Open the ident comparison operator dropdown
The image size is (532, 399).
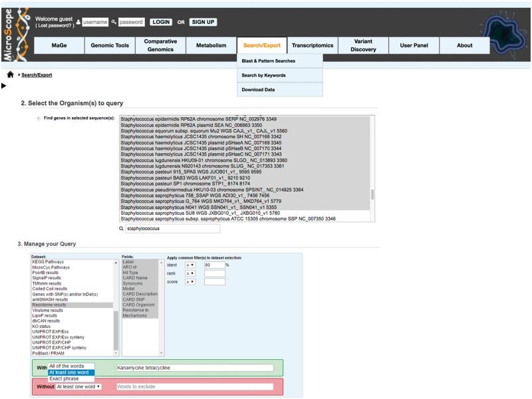click(190, 265)
